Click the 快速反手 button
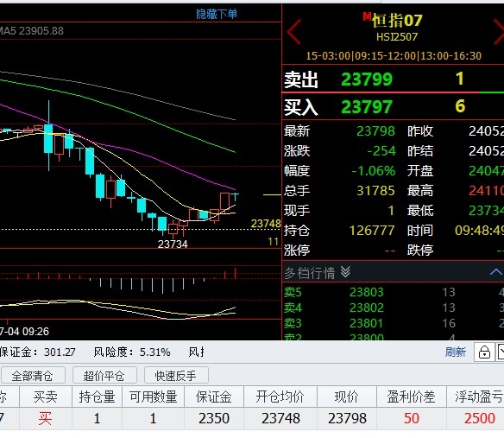 click(176, 376)
